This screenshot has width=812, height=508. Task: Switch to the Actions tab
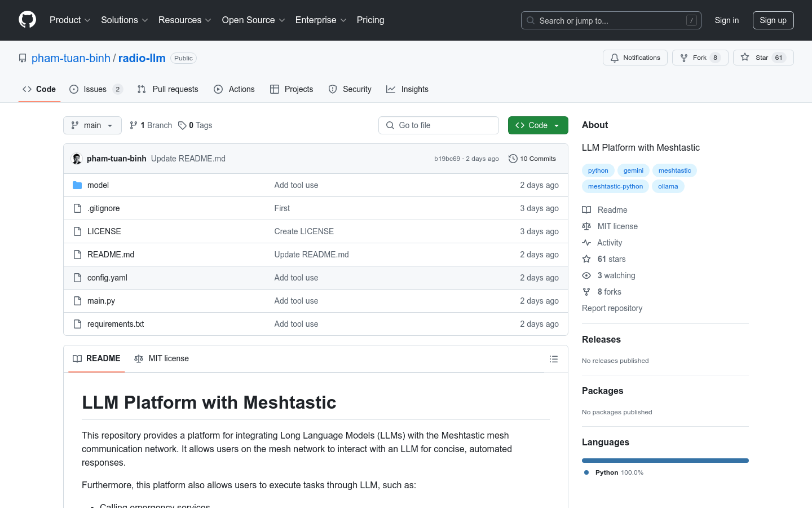tap(234, 89)
